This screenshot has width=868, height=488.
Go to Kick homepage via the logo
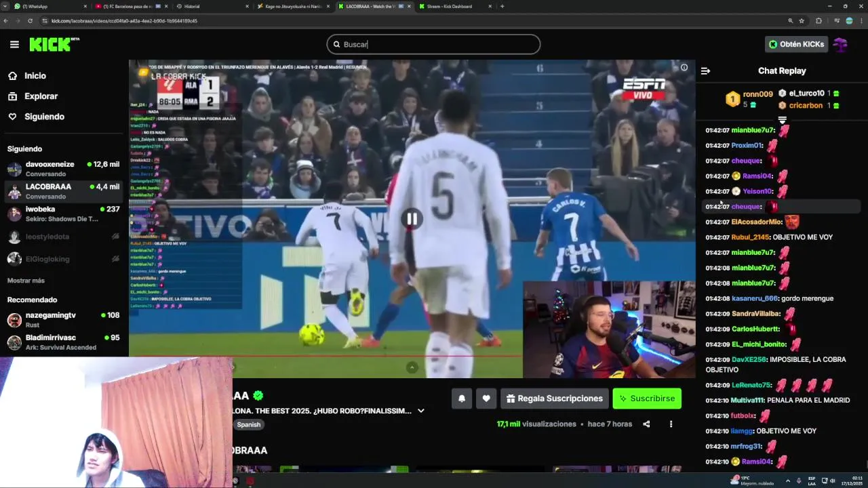pos(54,44)
